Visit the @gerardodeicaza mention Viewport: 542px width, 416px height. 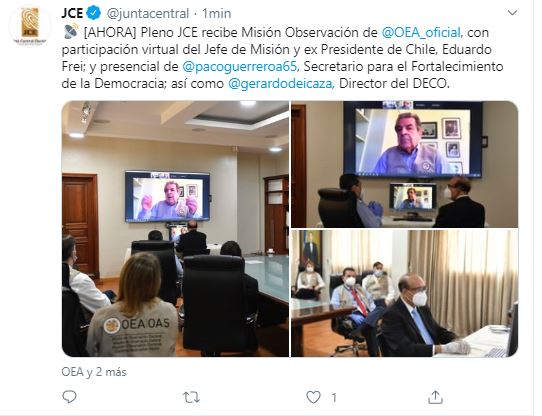coord(280,83)
